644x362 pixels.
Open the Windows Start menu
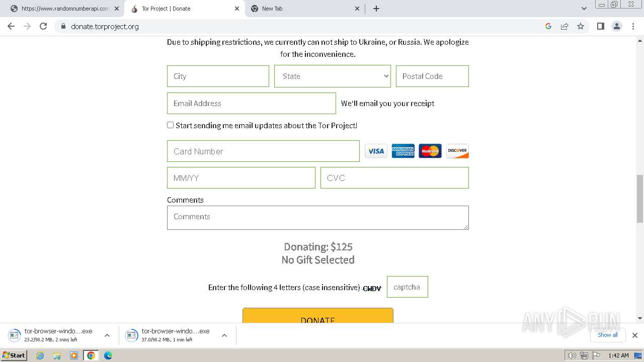(x=14, y=355)
